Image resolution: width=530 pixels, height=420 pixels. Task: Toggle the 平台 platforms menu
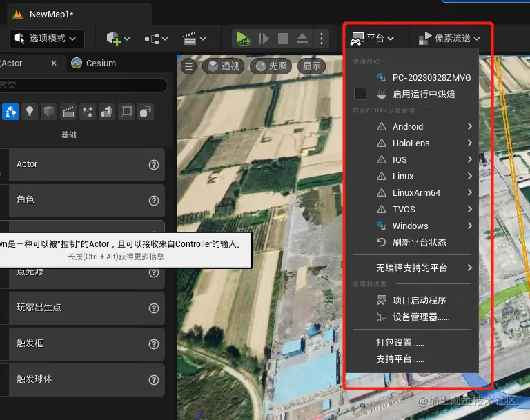(x=372, y=39)
